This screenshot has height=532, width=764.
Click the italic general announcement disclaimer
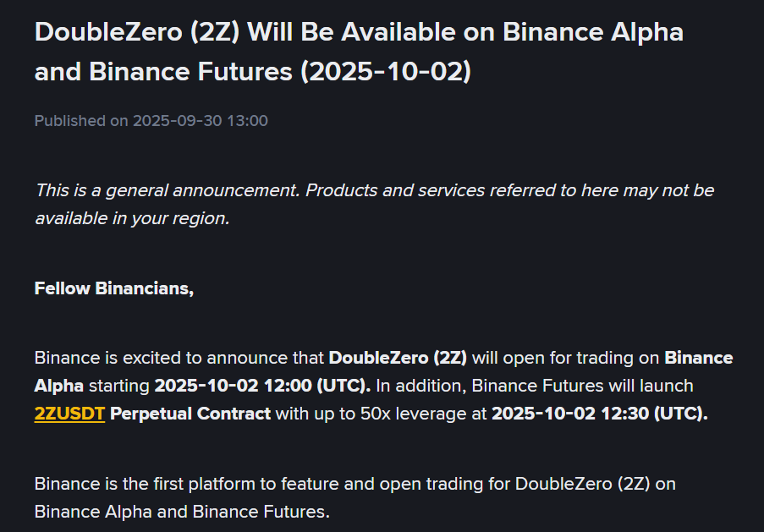tap(374, 190)
